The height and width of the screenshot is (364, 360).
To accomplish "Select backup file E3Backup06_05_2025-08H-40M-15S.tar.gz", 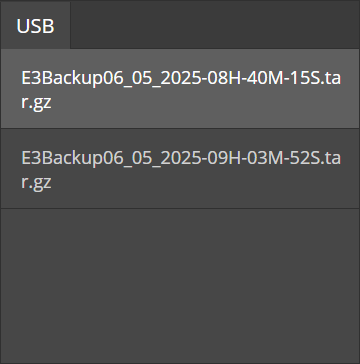I will coord(180,88).
